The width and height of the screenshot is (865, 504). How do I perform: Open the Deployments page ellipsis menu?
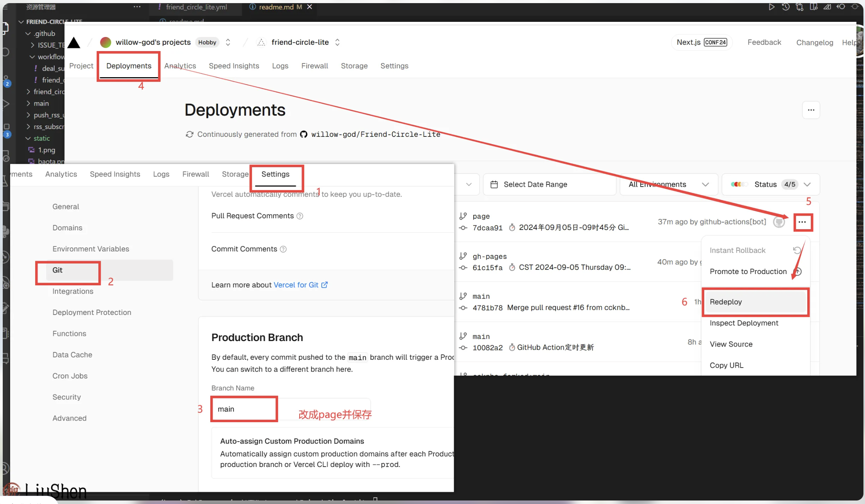coord(811,110)
